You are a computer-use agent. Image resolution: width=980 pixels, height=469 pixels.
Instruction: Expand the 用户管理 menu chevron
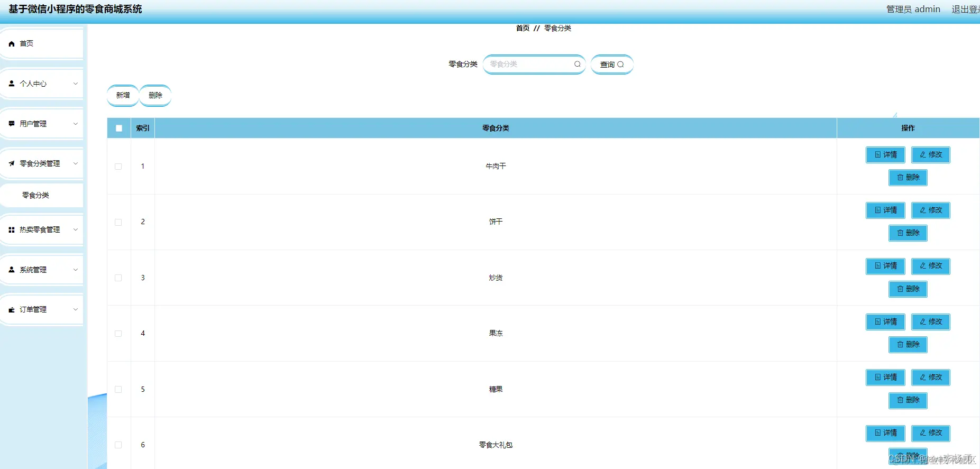click(76, 124)
